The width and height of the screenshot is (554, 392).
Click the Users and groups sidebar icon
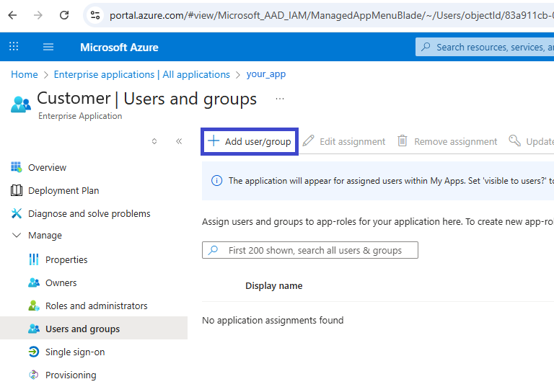pyautogui.click(x=34, y=329)
